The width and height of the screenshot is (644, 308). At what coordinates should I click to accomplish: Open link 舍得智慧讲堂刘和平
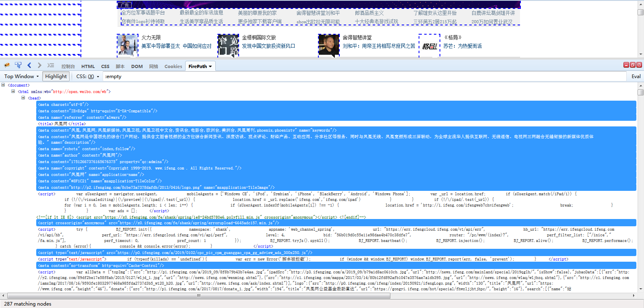[x=318, y=13]
